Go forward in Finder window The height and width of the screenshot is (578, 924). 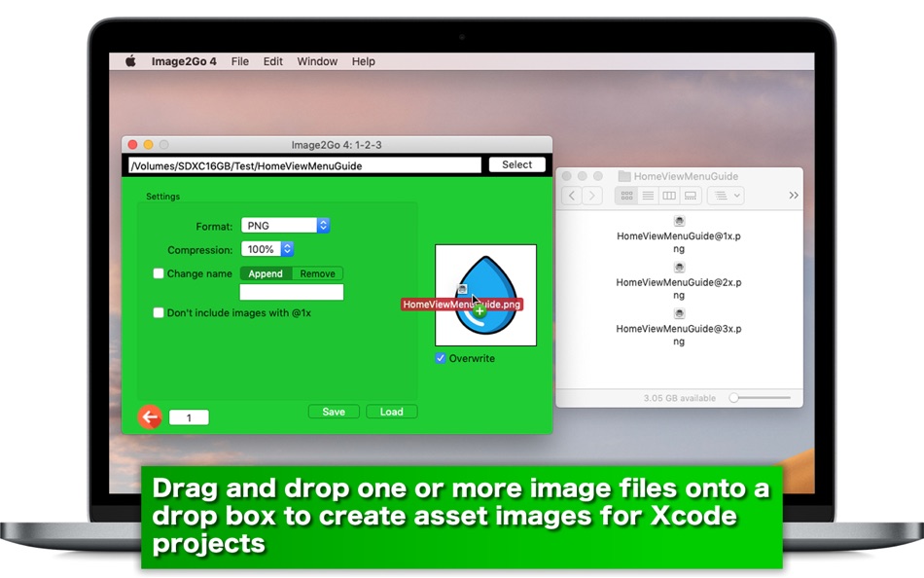click(592, 196)
